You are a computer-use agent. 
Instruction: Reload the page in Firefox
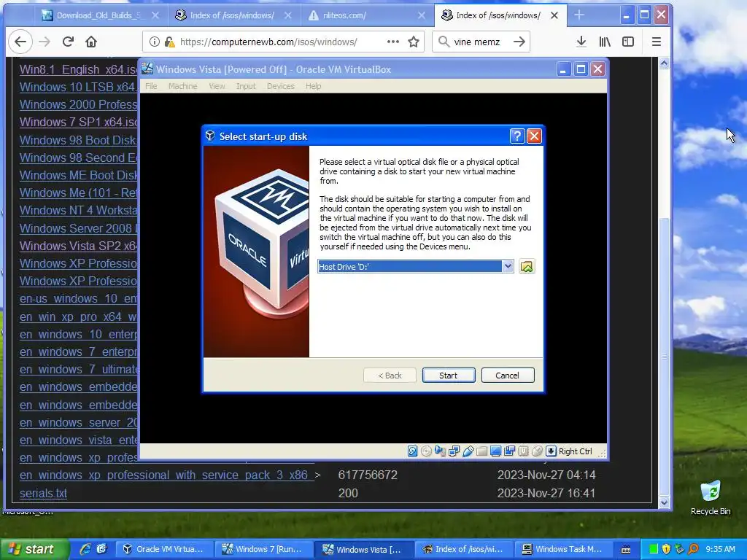68,42
